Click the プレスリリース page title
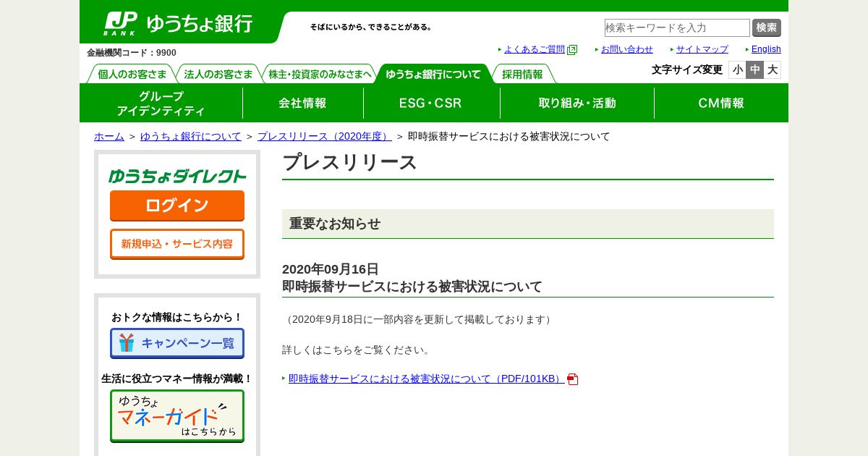 coord(349,162)
